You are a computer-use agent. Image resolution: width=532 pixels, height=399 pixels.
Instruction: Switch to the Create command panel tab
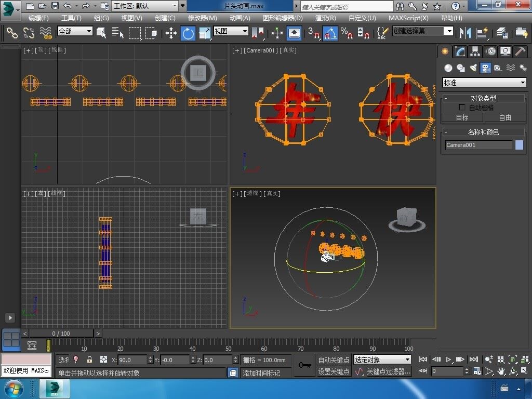(445, 51)
